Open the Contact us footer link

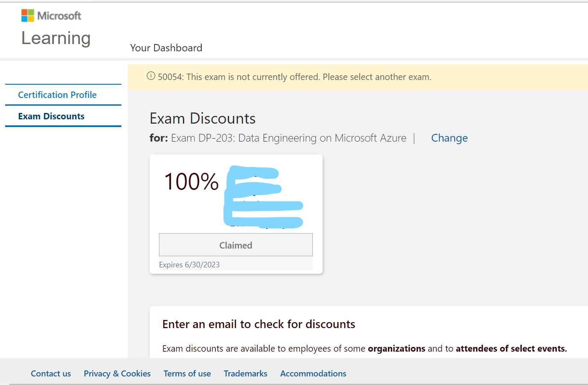[x=51, y=373]
